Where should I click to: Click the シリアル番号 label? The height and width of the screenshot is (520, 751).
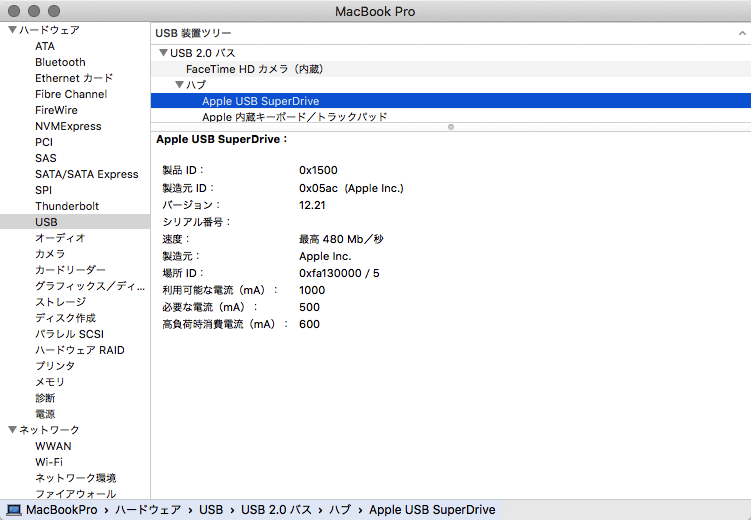[196, 222]
